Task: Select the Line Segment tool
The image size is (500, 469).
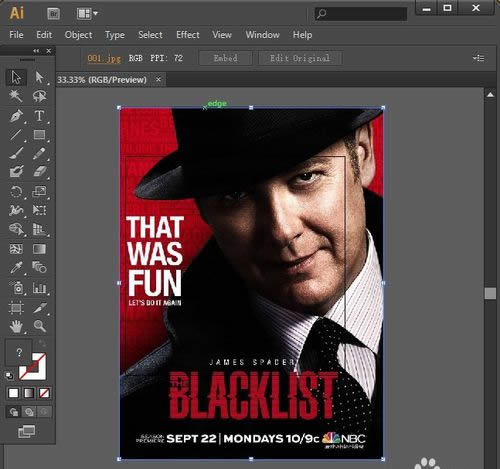Action: coord(16,135)
